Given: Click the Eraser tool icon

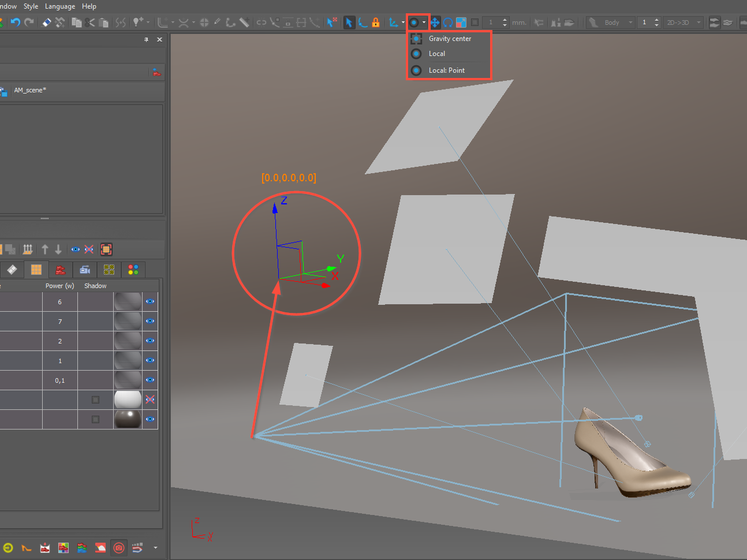Looking at the screenshot, I should 47,23.
